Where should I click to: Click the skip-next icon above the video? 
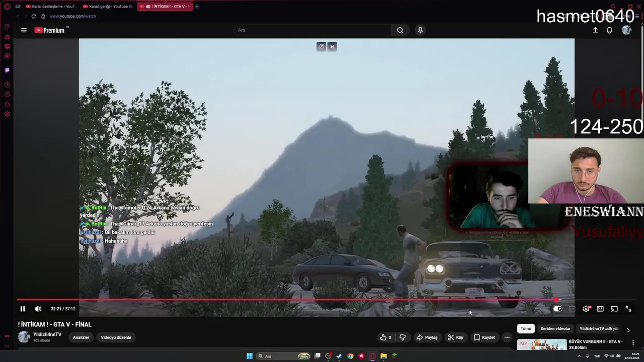coord(332,47)
